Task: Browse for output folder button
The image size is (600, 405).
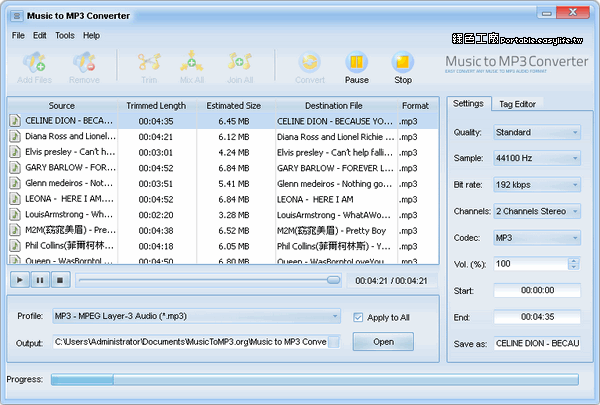Action: coord(334,342)
